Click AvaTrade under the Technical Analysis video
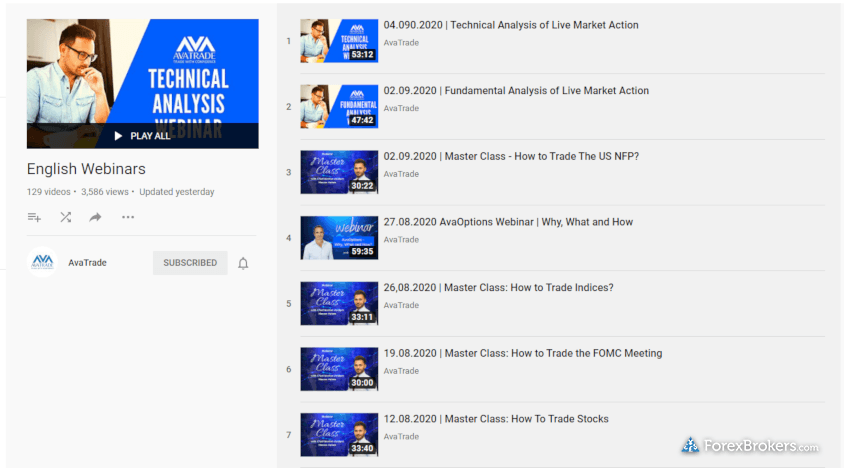 pyautogui.click(x=401, y=43)
